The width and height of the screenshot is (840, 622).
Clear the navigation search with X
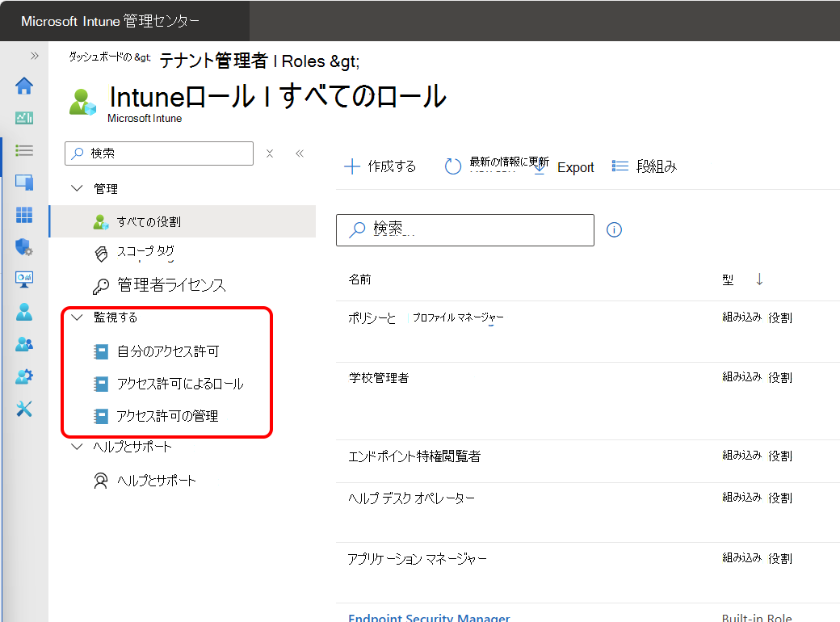coord(270,153)
